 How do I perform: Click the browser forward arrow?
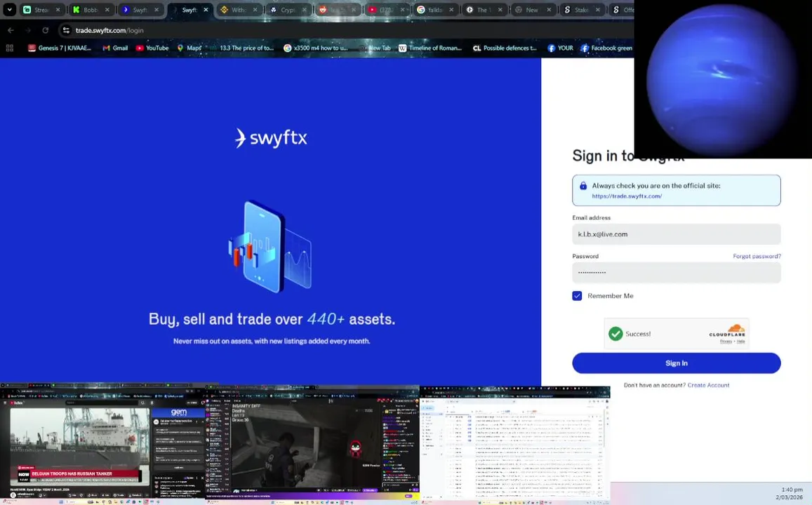click(28, 31)
